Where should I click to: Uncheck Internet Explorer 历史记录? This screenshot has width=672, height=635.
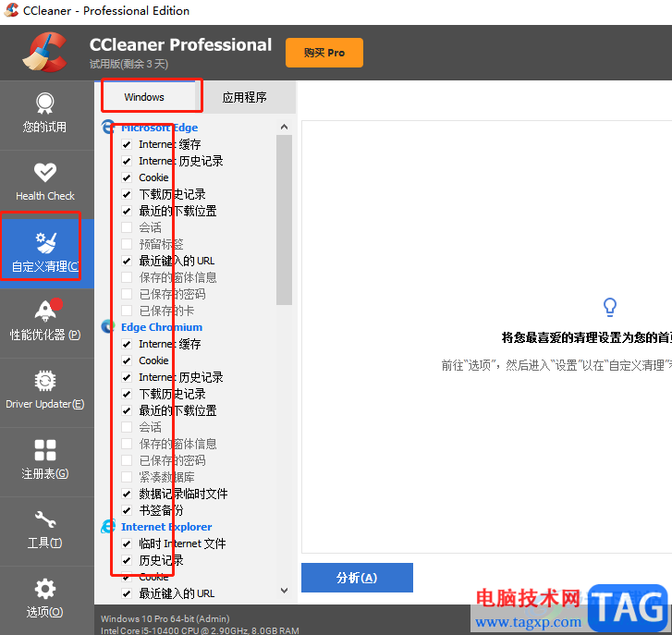(127, 560)
